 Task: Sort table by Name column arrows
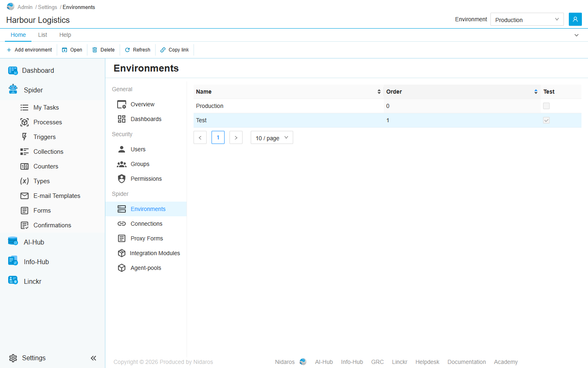(x=379, y=92)
